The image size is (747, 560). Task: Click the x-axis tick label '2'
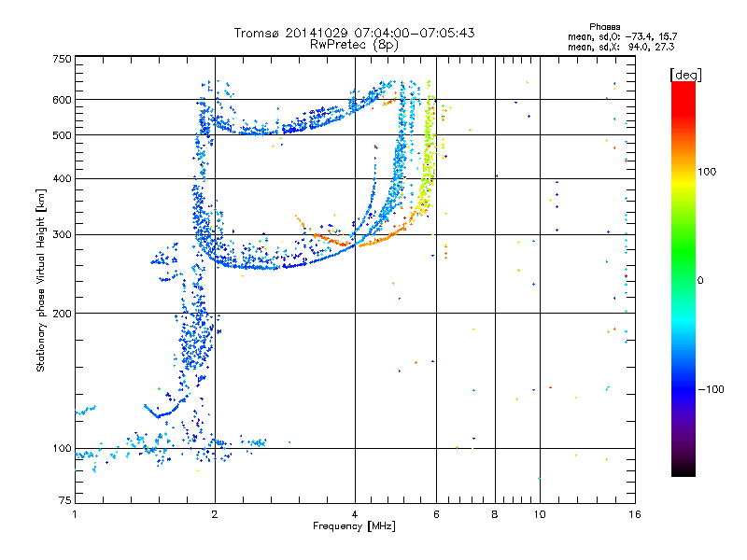215,514
